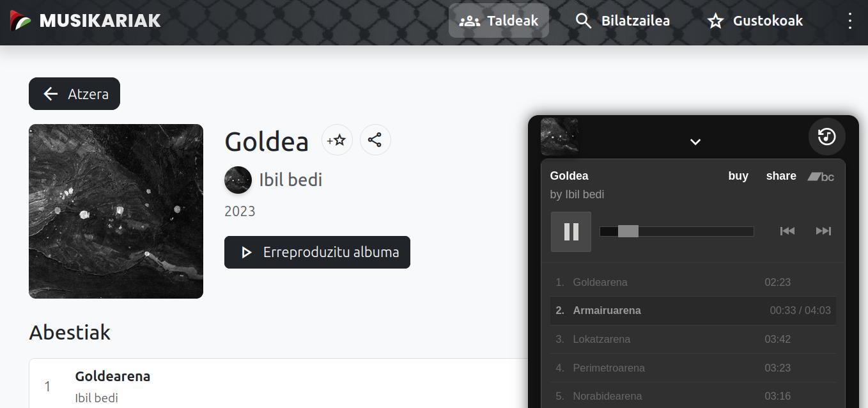The width and height of the screenshot is (868, 408).
Task: Open the Taldeak tab
Action: pos(499,20)
